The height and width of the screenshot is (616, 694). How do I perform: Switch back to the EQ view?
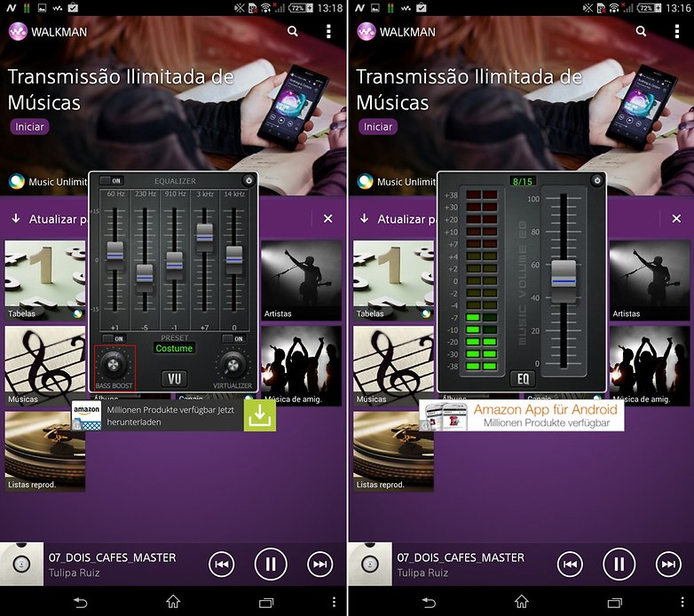click(x=523, y=379)
